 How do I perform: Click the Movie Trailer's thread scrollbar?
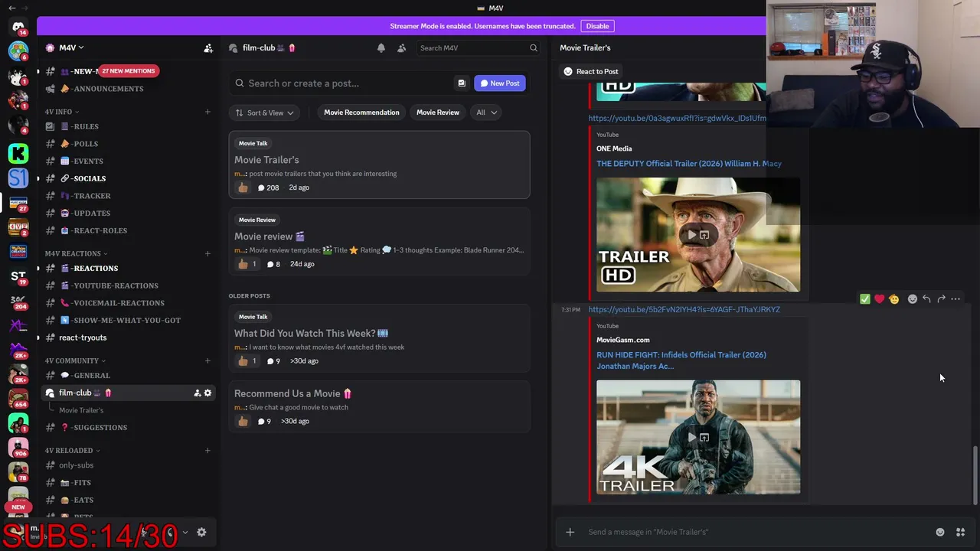(x=975, y=474)
